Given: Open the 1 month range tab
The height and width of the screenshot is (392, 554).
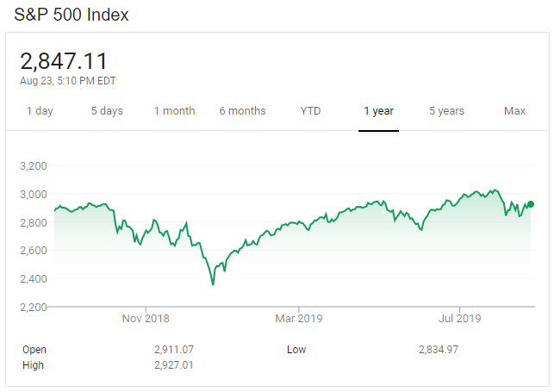Looking at the screenshot, I should (175, 111).
